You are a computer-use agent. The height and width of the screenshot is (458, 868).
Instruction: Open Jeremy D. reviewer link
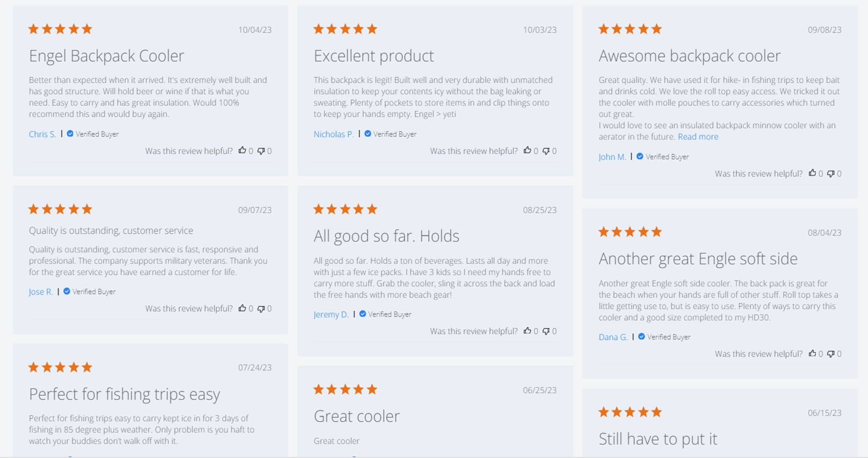click(x=331, y=314)
